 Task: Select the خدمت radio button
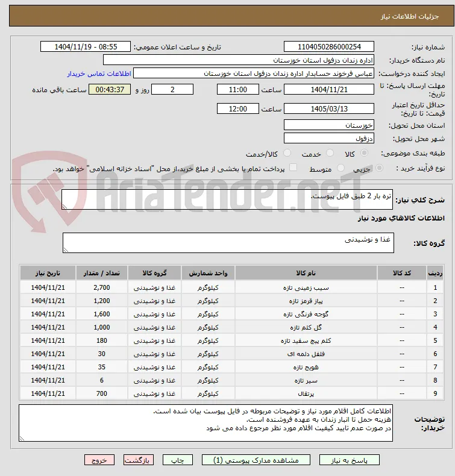(330, 153)
